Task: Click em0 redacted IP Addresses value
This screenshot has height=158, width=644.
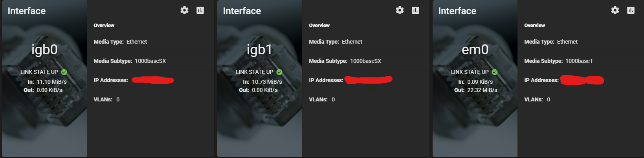Action: click(582, 80)
